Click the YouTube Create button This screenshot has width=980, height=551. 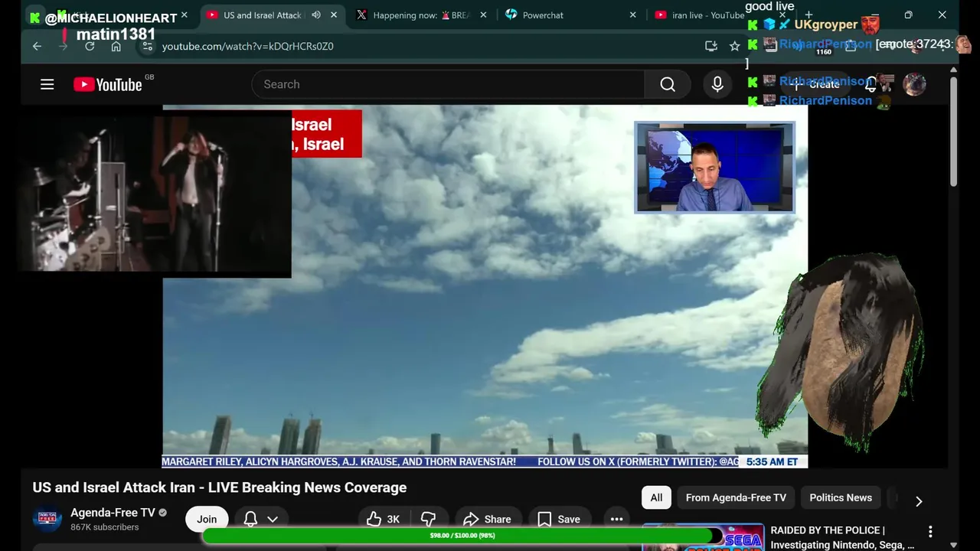(815, 84)
